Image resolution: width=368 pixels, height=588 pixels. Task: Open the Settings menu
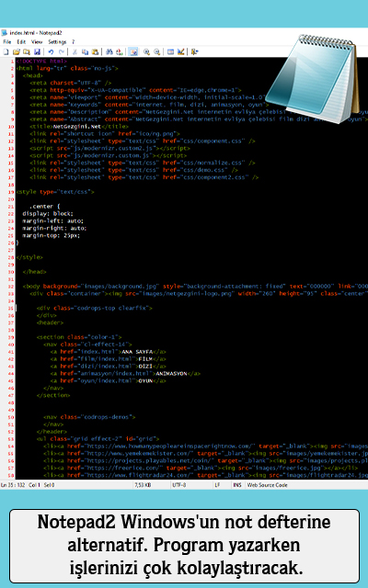57,42
